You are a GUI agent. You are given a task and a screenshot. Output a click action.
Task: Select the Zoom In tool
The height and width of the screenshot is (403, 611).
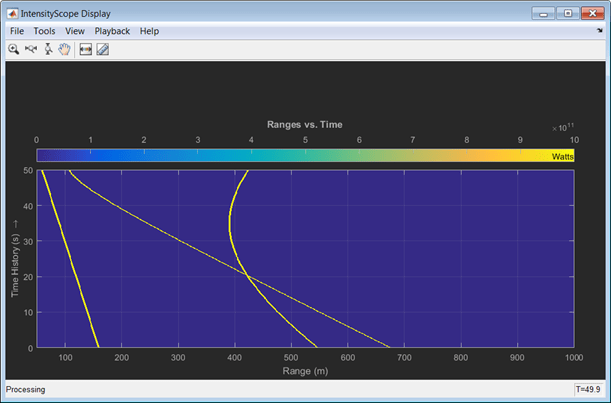click(14, 49)
